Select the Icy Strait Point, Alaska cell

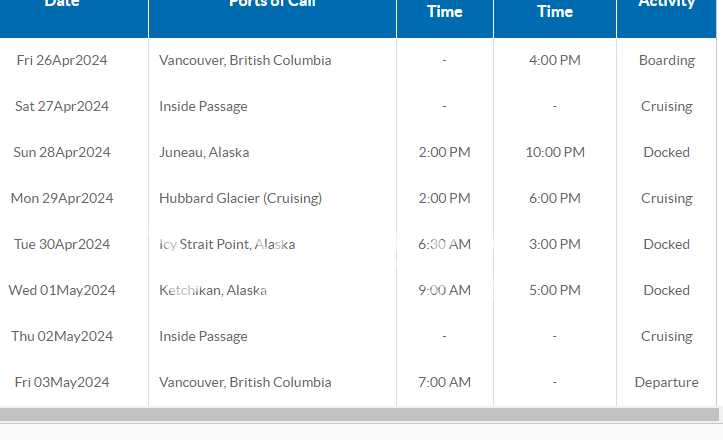(x=227, y=244)
